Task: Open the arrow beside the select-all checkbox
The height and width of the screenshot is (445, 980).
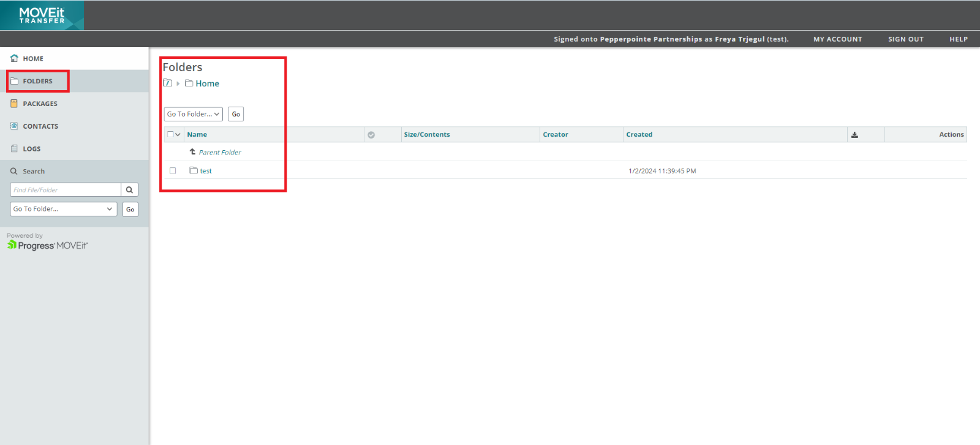Action: pos(178,134)
